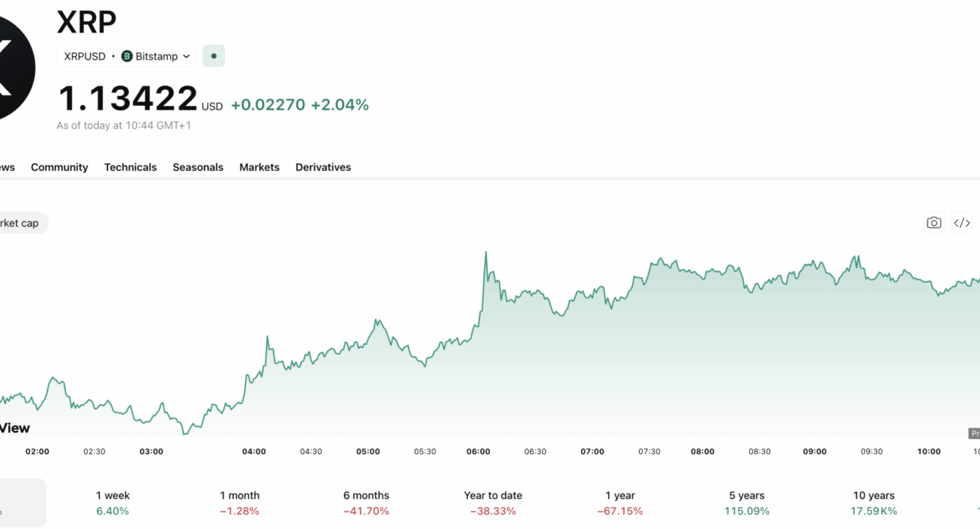This screenshot has width=980, height=529.
Task: Expand the chevron next to Bitstamp
Action: 187,56
